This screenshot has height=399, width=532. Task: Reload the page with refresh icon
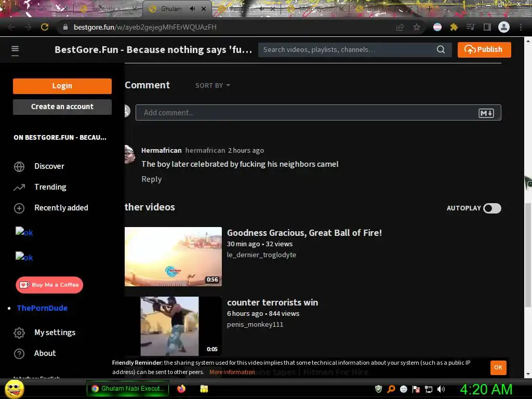45,27
